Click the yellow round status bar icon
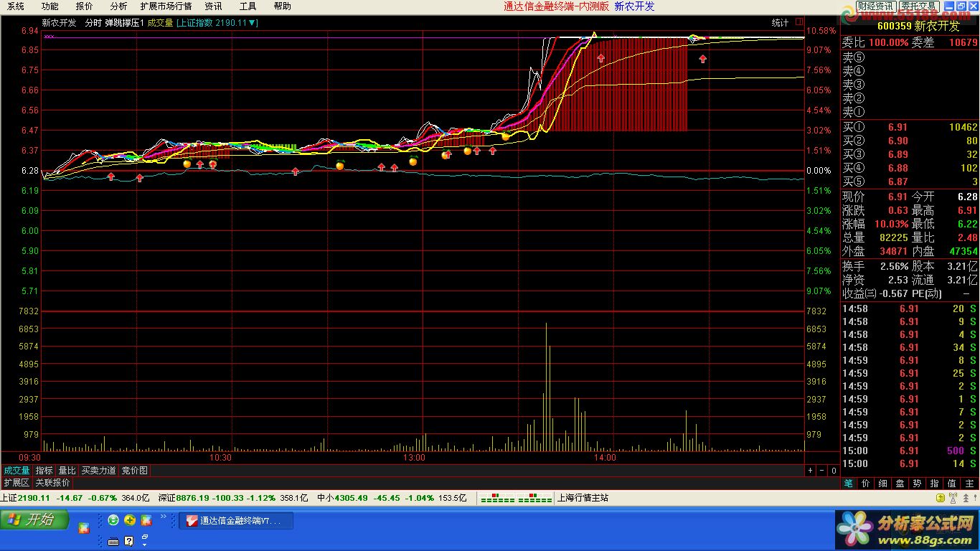Image resolution: width=980 pixels, height=551 pixels. coord(940,499)
